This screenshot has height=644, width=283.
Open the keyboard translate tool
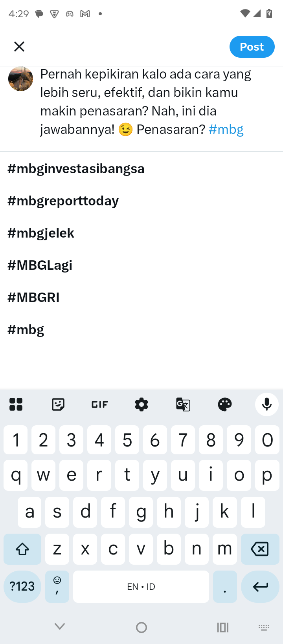coord(183,404)
